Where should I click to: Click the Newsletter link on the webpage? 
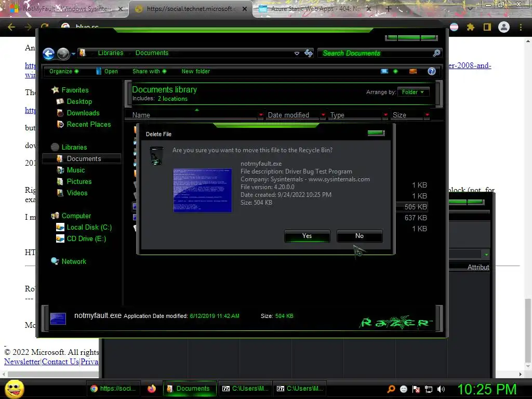[22, 362]
